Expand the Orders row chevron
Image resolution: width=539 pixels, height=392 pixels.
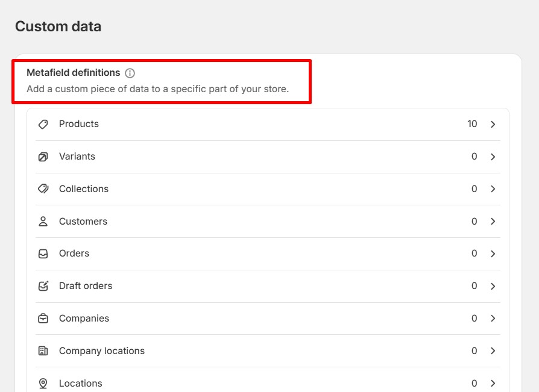coord(493,254)
